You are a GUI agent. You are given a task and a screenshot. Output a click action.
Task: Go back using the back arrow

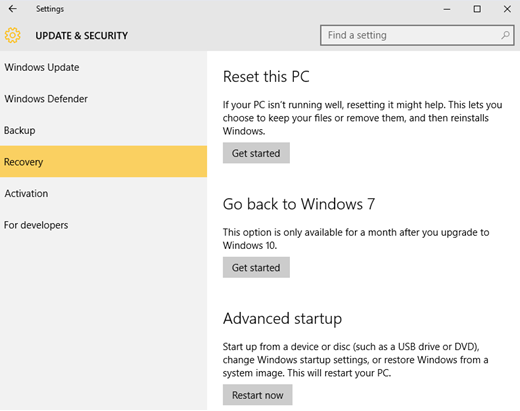coord(13,9)
